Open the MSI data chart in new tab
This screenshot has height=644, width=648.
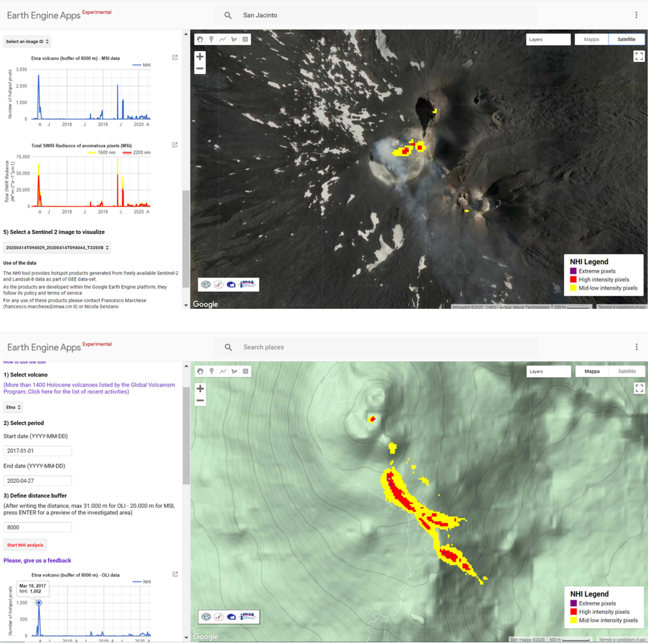click(x=175, y=57)
